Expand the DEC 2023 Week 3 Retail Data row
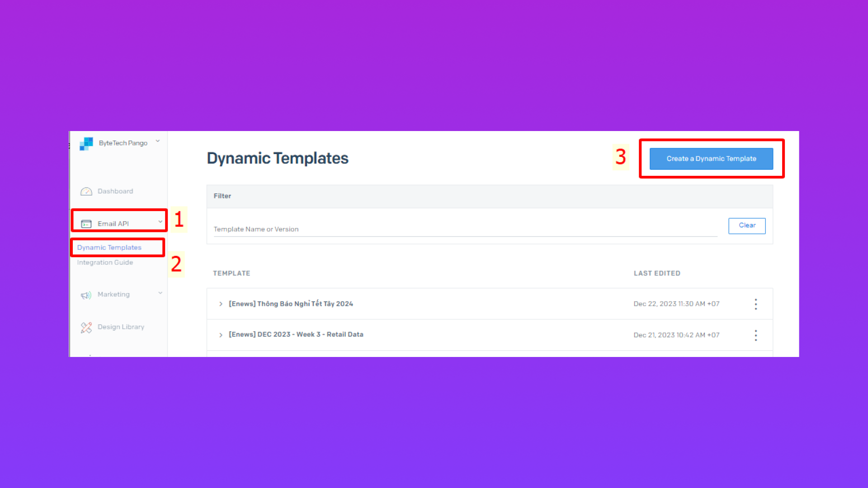Image resolution: width=868 pixels, height=488 pixels. 221,335
